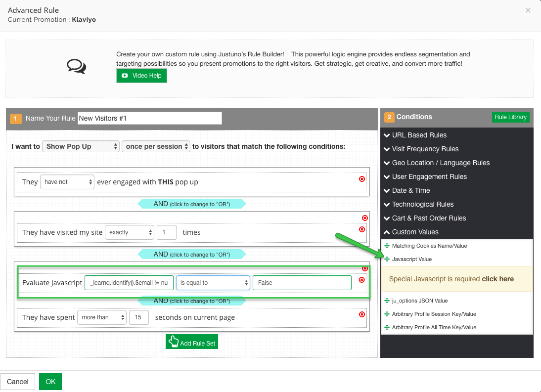Click the Rule Library button
The width and height of the screenshot is (541, 392).
pos(510,117)
